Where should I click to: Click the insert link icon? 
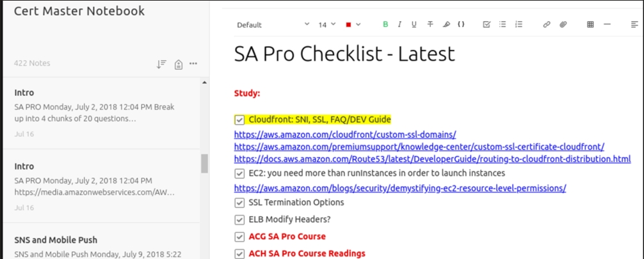pos(546,25)
